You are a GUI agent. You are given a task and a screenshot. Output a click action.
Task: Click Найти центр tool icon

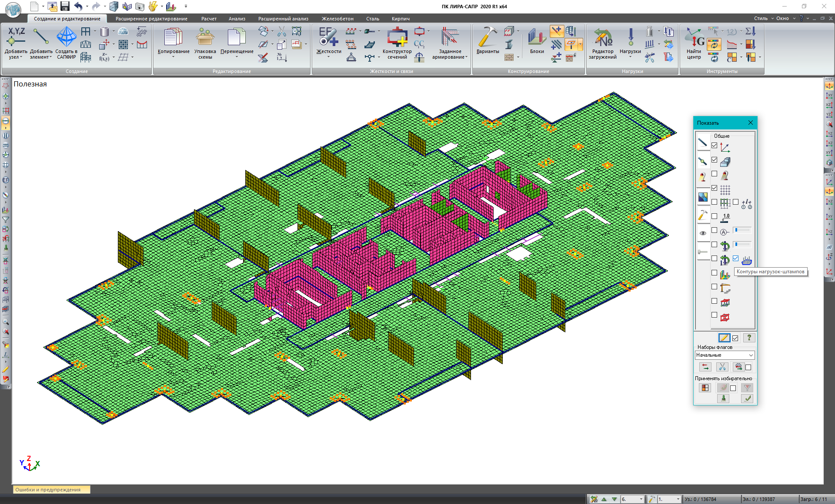pos(694,38)
